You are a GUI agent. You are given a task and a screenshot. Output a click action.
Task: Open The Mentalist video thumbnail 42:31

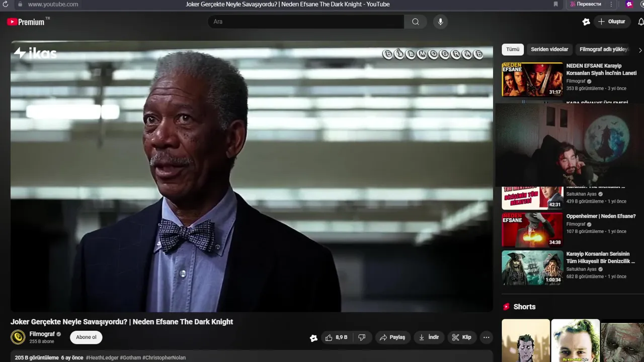point(532,198)
